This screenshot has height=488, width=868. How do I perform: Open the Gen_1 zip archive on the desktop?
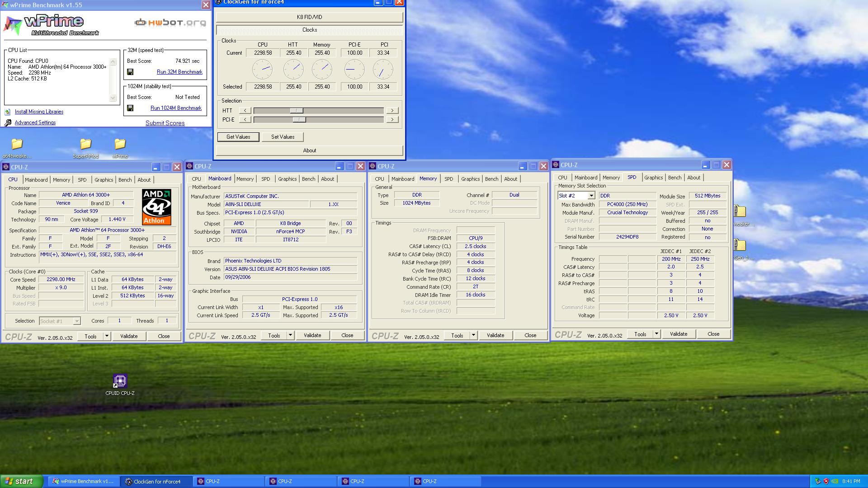740,245
